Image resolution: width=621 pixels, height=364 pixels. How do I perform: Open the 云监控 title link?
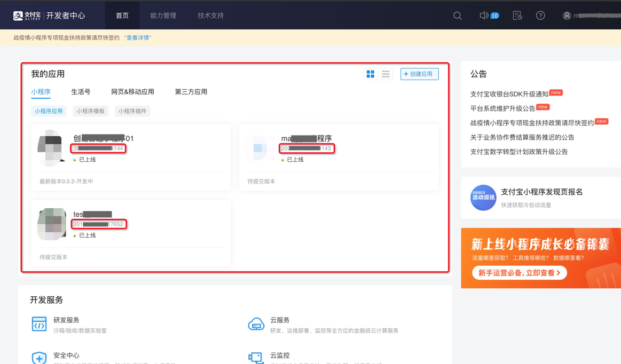[x=280, y=355]
